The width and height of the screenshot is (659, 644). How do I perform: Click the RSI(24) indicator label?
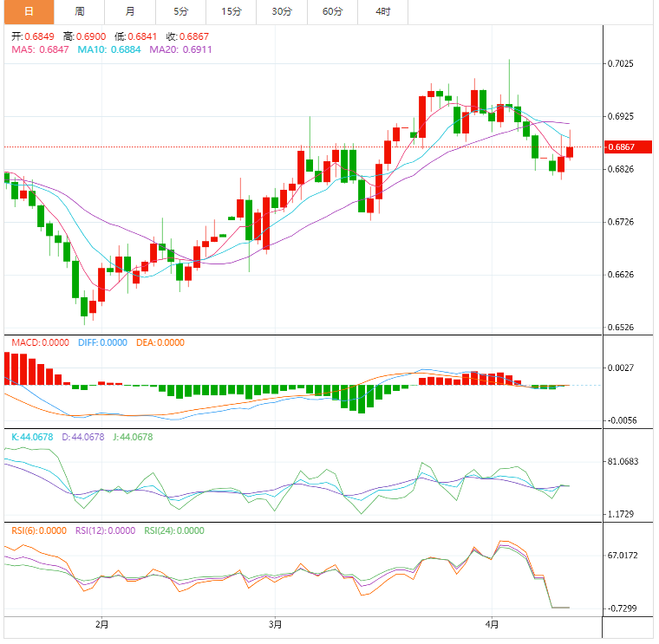(x=174, y=530)
